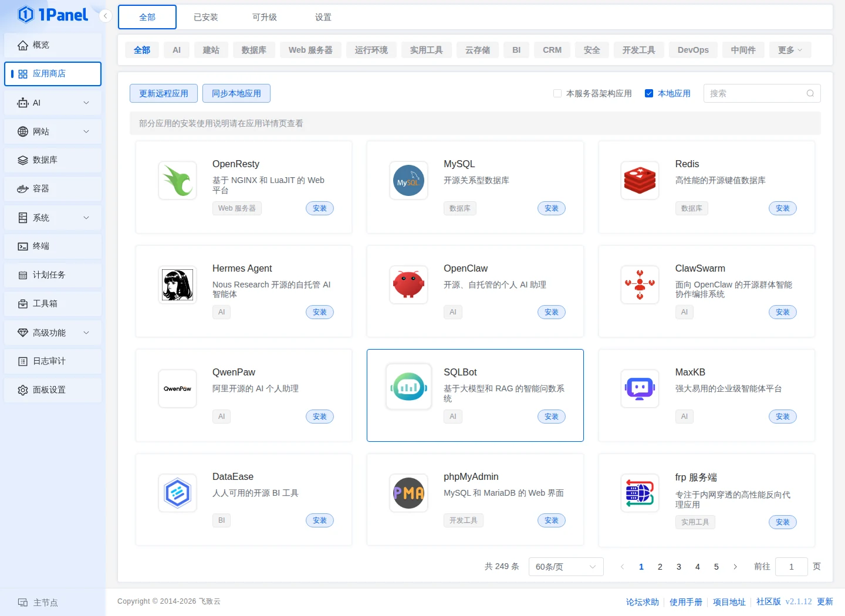Click the 更新远程应用 button
The image size is (845, 616).
point(164,93)
